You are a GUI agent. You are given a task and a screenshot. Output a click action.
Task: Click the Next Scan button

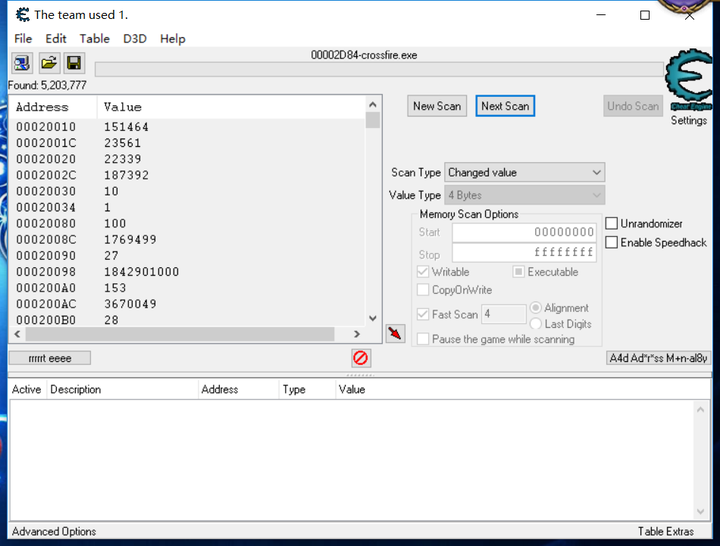tap(505, 106)
